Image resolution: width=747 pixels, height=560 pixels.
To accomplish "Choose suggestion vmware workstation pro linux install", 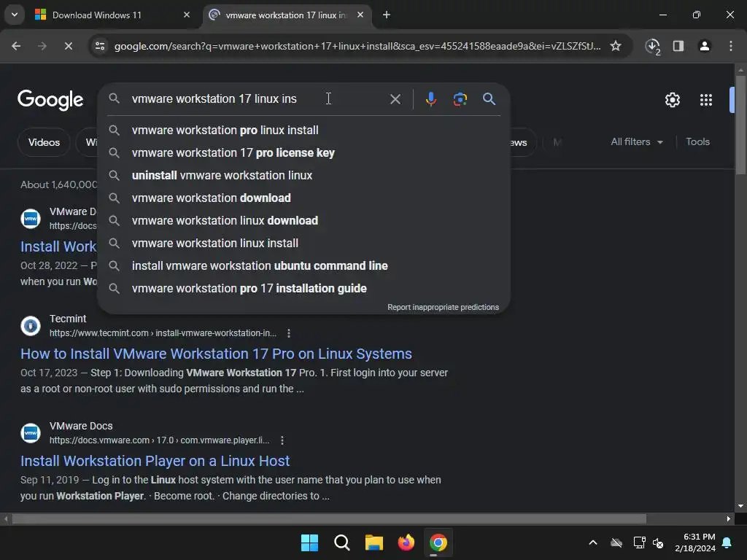I will [x=303, y=130].
